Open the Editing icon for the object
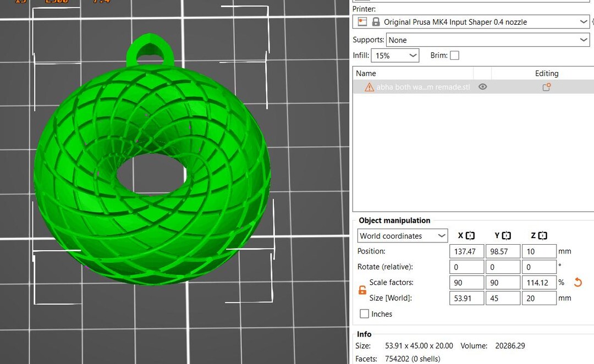 click(546, 86)
